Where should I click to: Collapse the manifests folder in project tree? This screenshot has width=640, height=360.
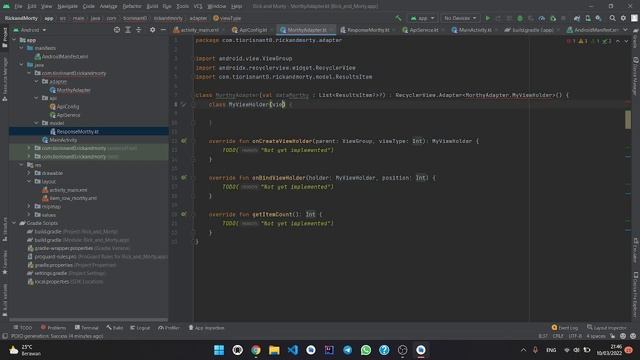click(22, 48)
